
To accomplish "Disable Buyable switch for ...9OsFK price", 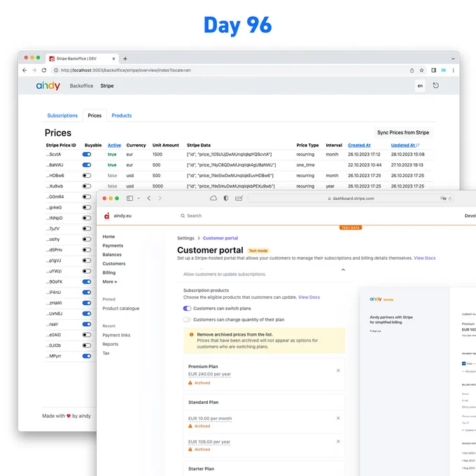I will pyautogui.click(x=87, y=281).
